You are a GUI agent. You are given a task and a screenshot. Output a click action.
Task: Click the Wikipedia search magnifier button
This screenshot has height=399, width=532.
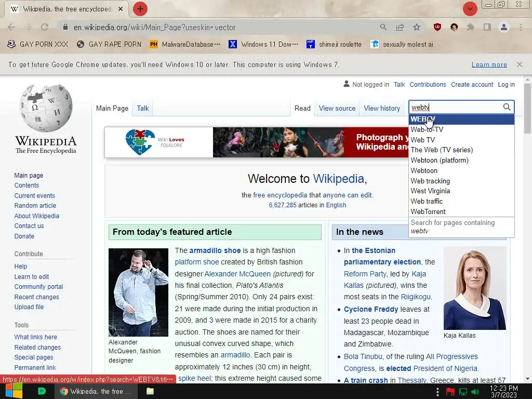point(507,107)
